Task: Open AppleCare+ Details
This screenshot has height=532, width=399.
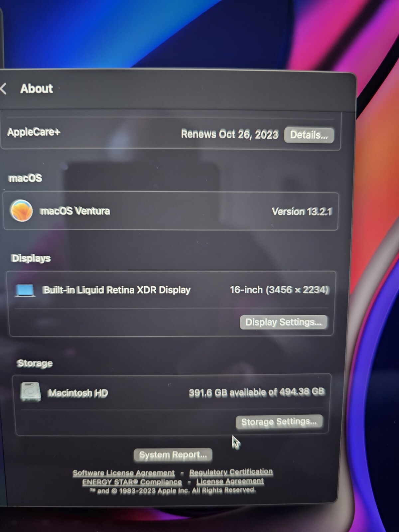Action: 309,135
